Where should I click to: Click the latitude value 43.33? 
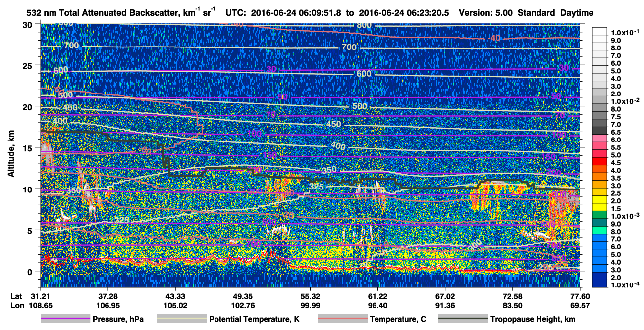[175, 296]
